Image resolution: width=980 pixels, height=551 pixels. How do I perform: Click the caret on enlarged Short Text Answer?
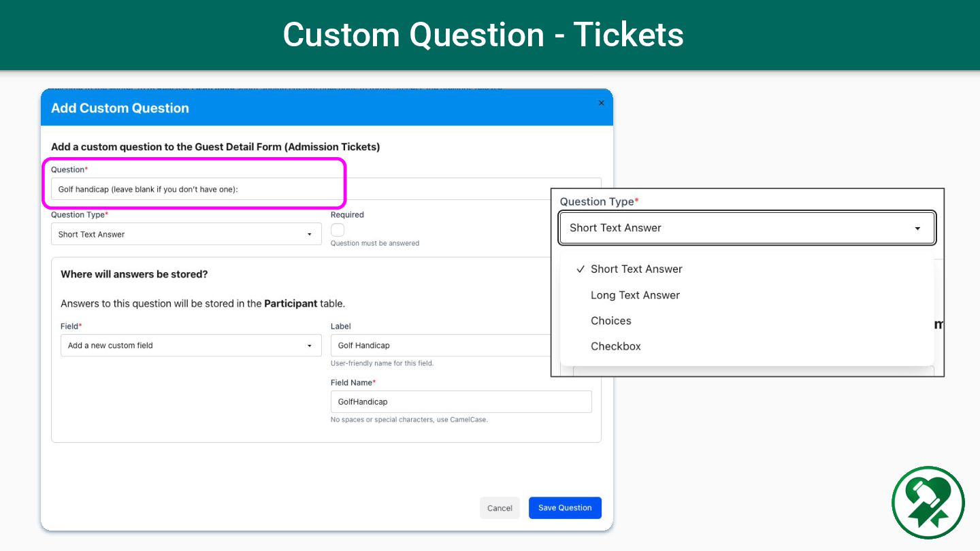917,229
